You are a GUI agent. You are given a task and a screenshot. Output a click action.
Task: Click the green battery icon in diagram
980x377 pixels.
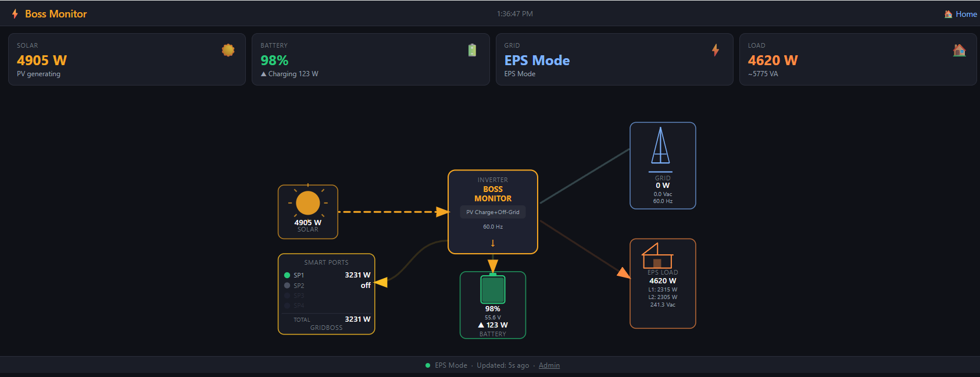click(x=493, y=289)
